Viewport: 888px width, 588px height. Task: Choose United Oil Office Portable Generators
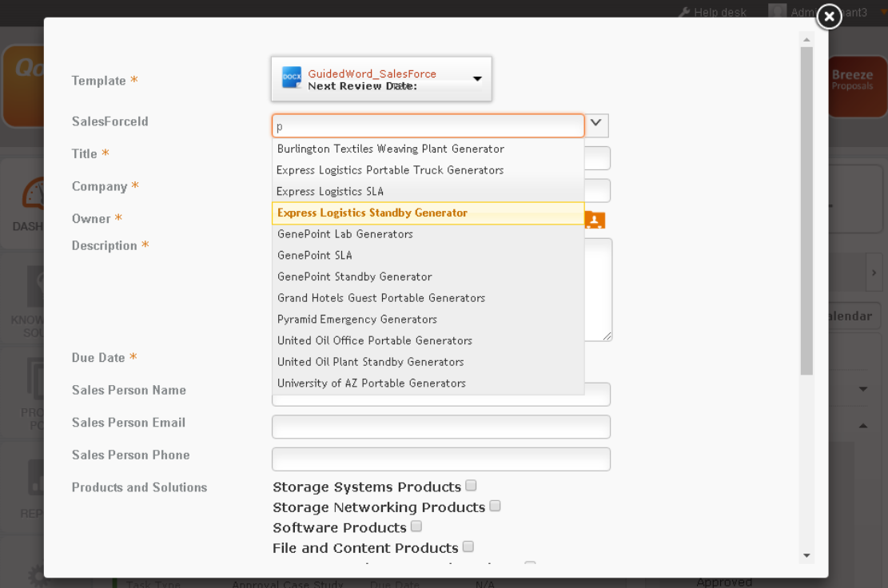(428, 340)
